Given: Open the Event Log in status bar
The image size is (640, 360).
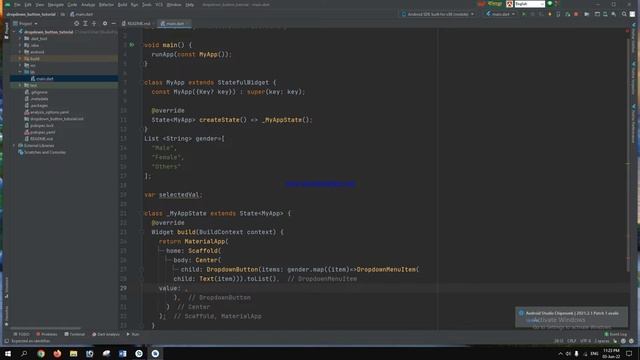Looking at the screenshot, I should click(615, 334).
